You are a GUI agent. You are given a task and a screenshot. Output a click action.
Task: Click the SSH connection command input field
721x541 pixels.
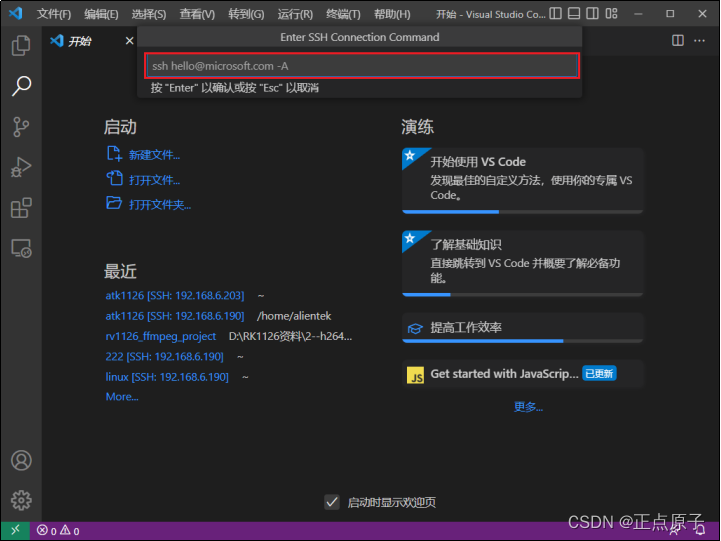362,66
